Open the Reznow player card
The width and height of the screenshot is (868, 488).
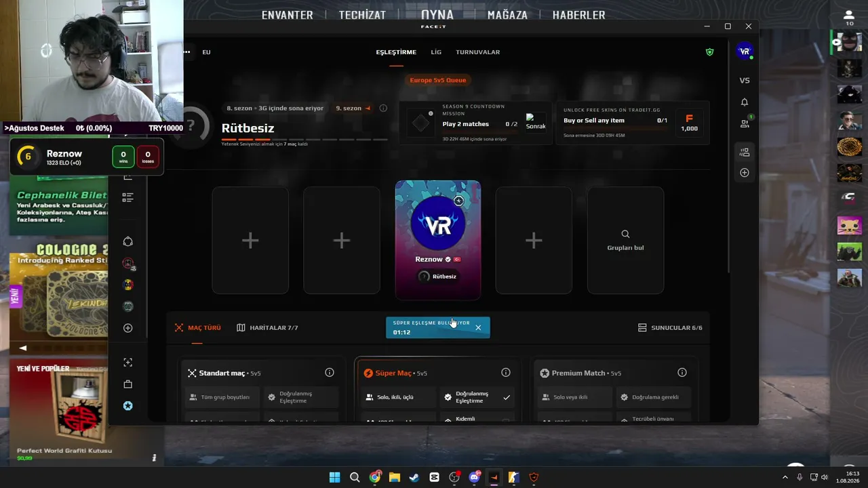[438, 240]
